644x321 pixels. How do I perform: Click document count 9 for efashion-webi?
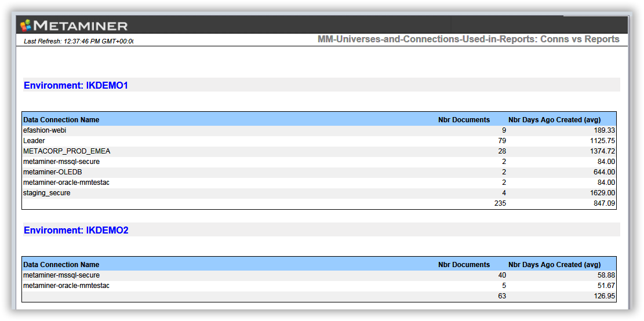coord(504,130)
